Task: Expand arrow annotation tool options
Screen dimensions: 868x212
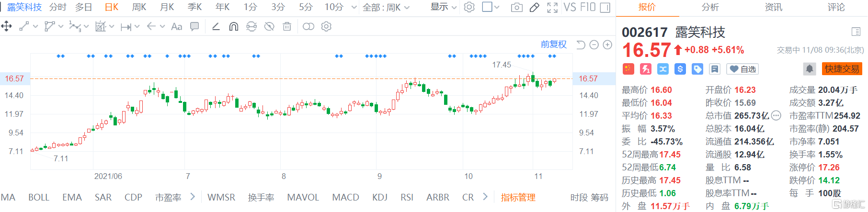Action: pyautogui.click(x=162, y=26)
